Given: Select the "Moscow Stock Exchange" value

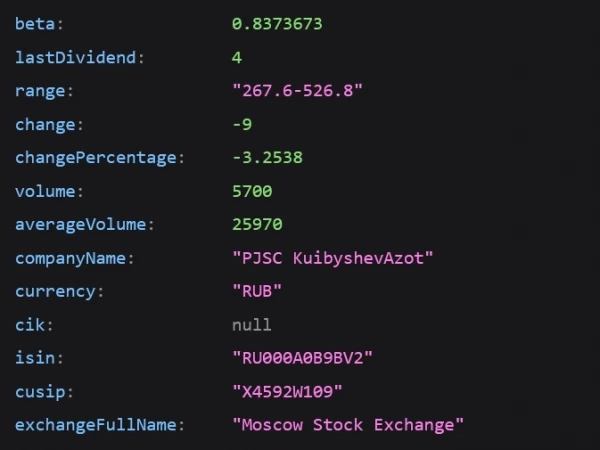Looking at the screenshot, I should [348, 426].
